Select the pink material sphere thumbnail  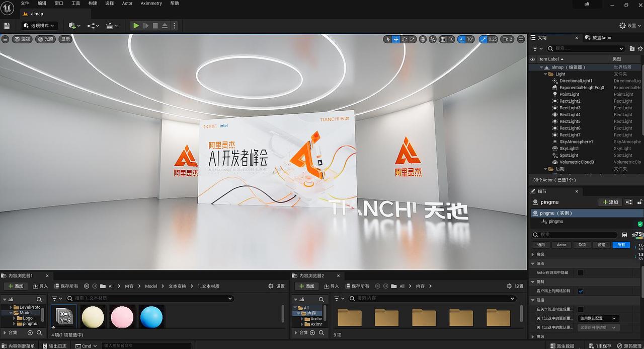(122, 317)
